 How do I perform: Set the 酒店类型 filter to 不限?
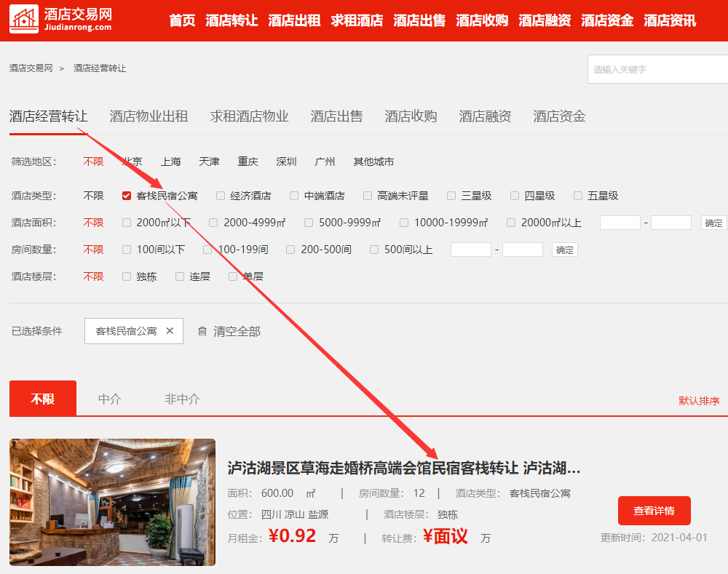94,196
